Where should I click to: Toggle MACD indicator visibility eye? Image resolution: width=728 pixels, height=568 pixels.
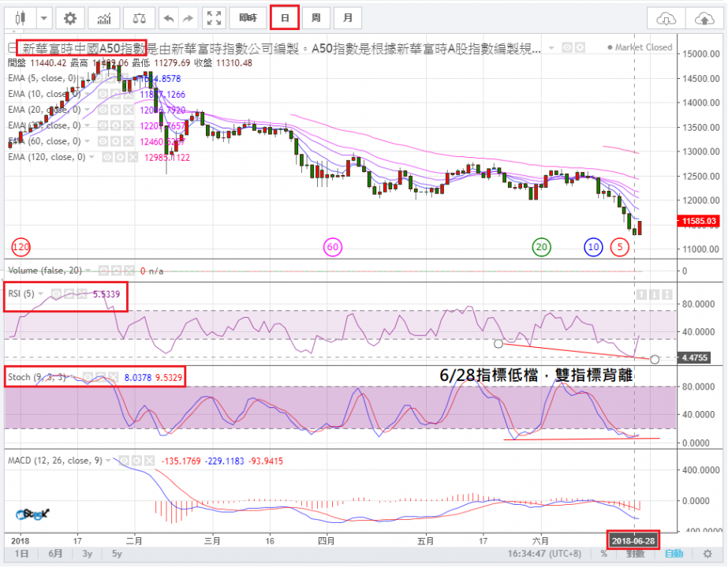[124, 461]
